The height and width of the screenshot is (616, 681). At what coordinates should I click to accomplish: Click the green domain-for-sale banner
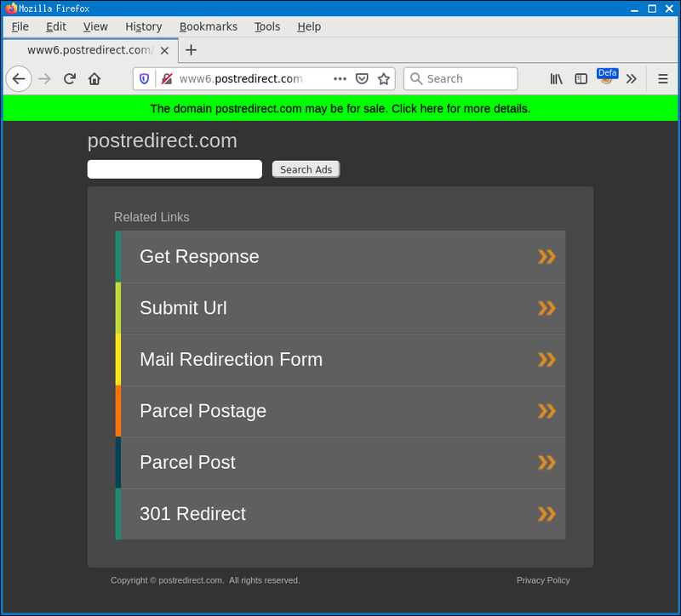[x=340, y=109]
